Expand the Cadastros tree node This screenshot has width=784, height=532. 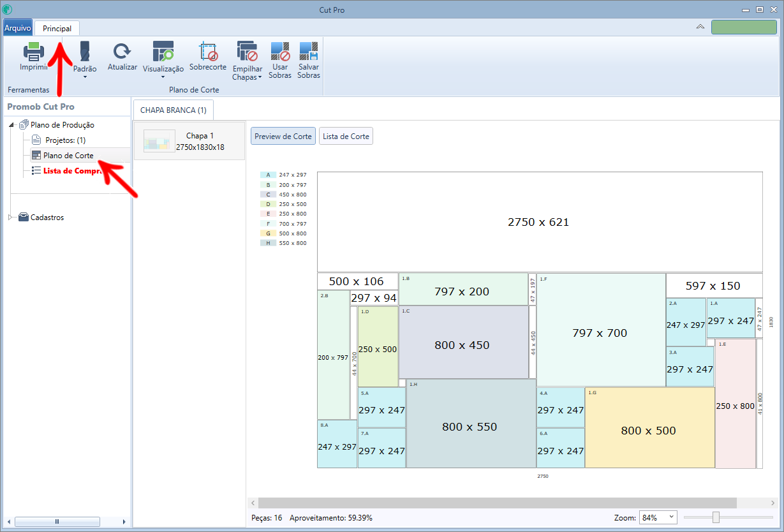pyautogui.click(x=11, y=218)
